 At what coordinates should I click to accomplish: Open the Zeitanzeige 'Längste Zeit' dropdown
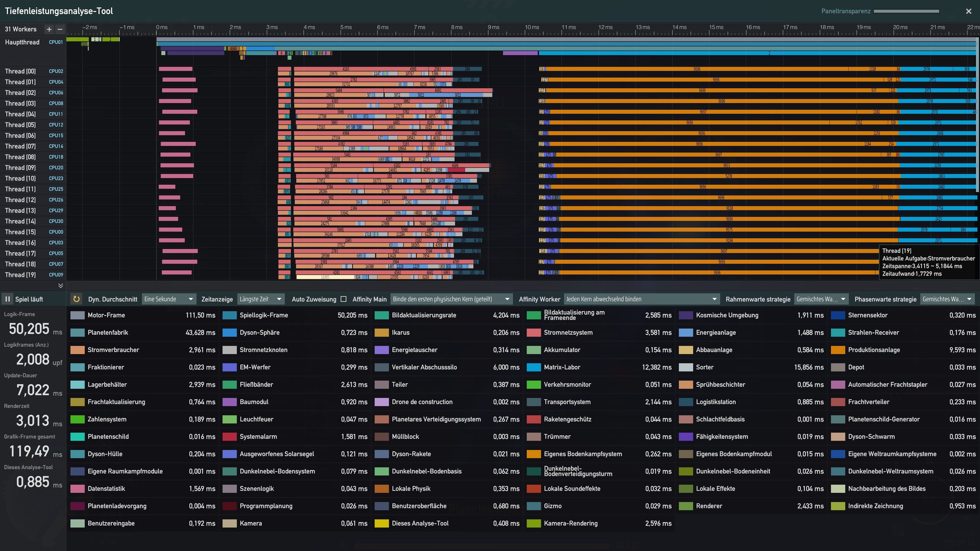[261, 299]
